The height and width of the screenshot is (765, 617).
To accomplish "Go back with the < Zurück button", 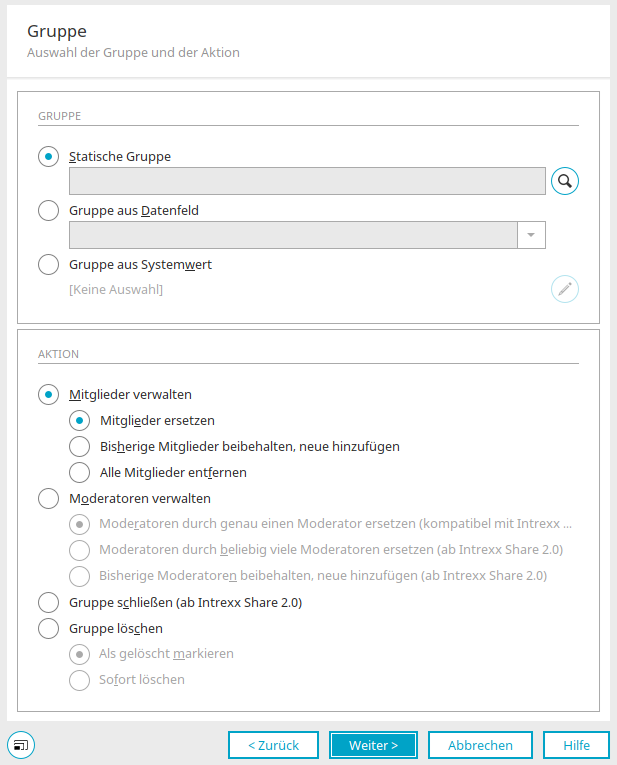I will click(x=273, y=745).
